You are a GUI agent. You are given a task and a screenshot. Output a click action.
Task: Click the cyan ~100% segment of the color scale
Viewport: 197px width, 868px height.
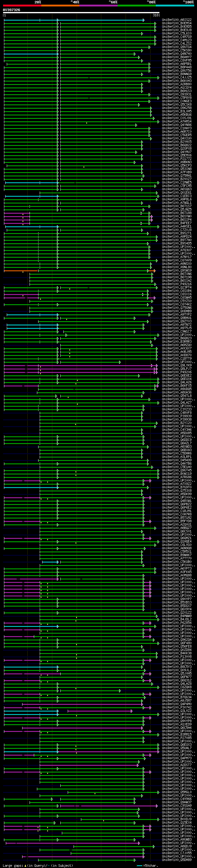tap(175, 6)
